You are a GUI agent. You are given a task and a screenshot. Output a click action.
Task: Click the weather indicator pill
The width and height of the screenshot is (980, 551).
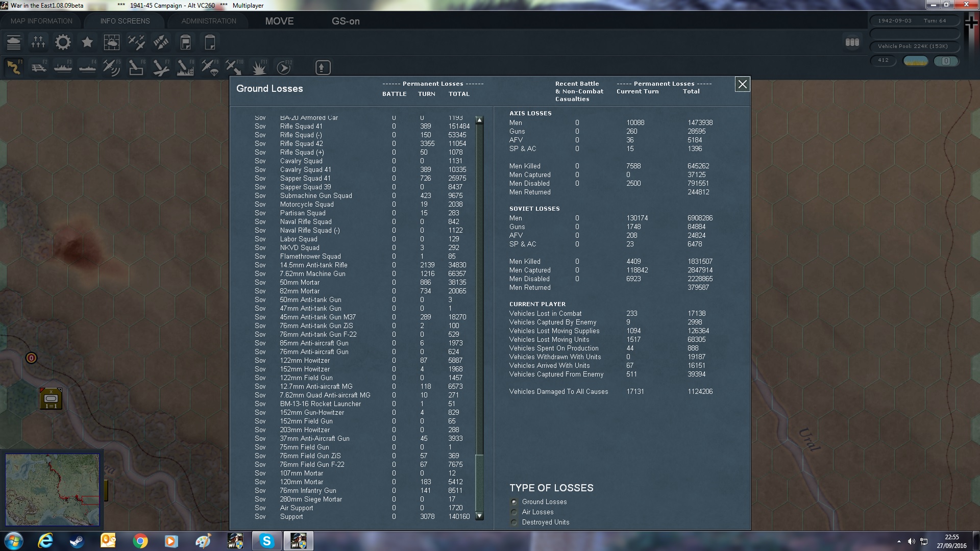tap(916, 61)
